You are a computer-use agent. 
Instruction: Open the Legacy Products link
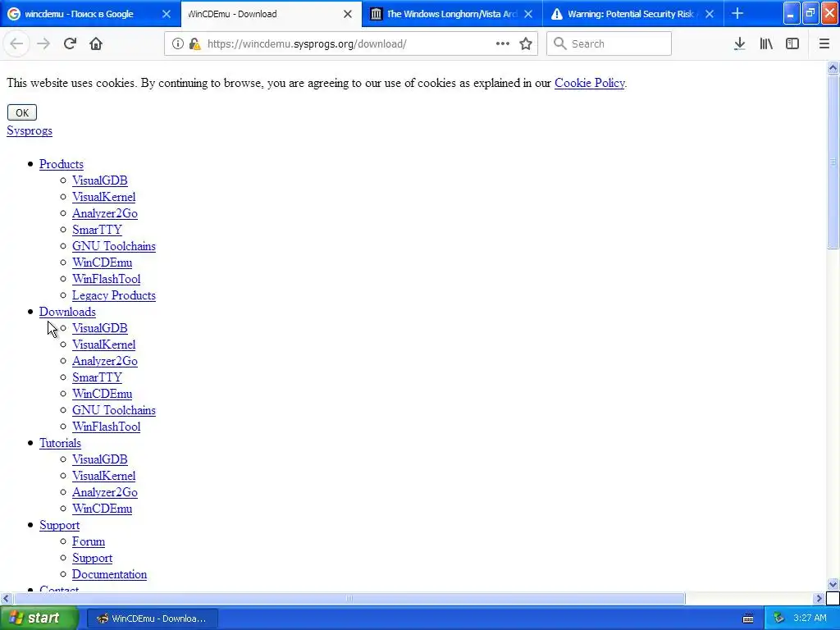tap(114, 295)
